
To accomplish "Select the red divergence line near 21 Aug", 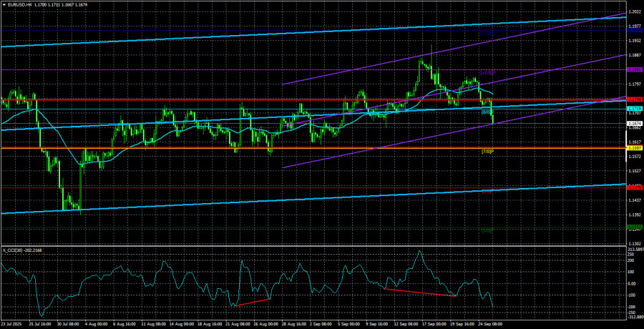I will click(253, 301).
